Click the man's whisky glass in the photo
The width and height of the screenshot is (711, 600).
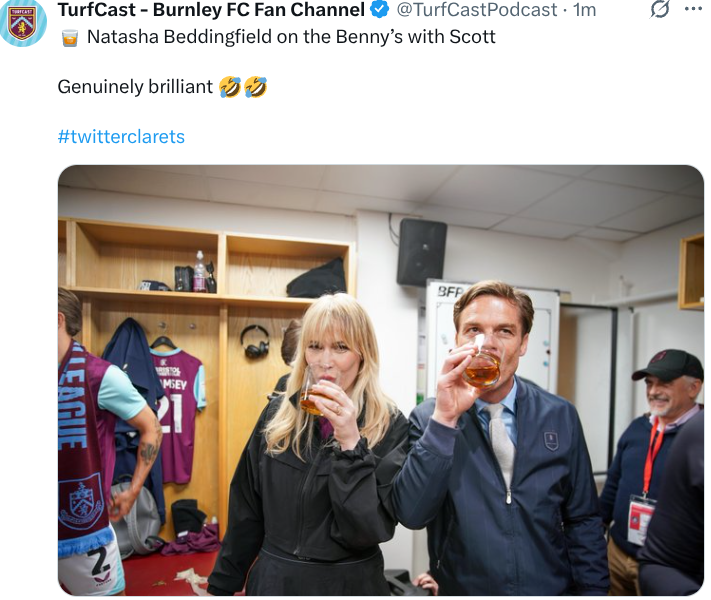[x=482, y=370]
